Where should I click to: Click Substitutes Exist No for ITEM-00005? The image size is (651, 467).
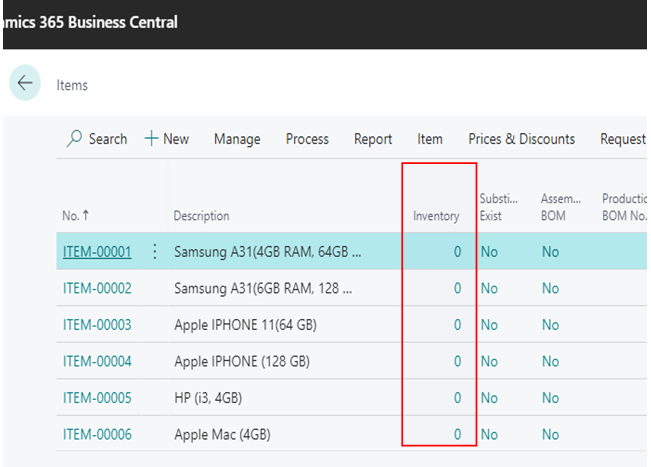click(x=489, y=398)
